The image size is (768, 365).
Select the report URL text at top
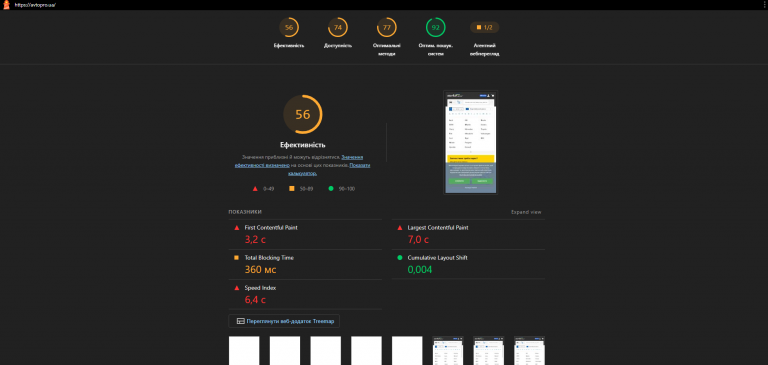[35, 5]
